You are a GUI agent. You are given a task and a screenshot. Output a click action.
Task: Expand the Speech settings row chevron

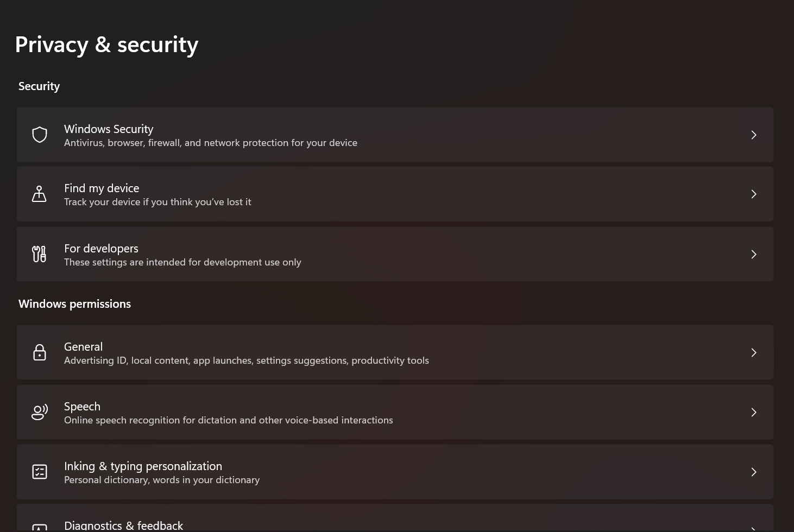pyautogui.click(x=754, y=412)
